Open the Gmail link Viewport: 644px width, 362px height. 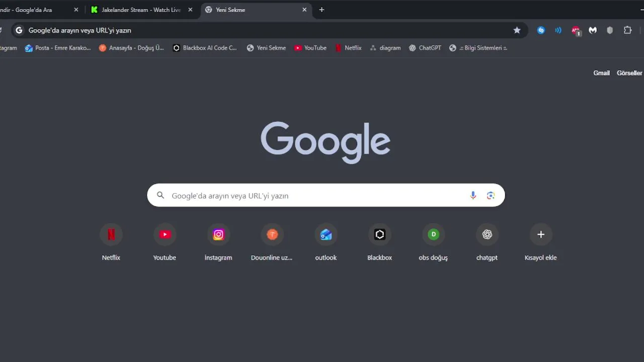pyautogui.click(x=601, y=73)
